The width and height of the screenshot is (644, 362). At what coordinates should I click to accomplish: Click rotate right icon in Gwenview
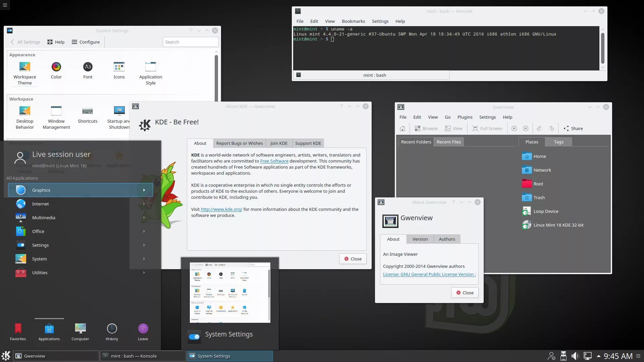551,128
